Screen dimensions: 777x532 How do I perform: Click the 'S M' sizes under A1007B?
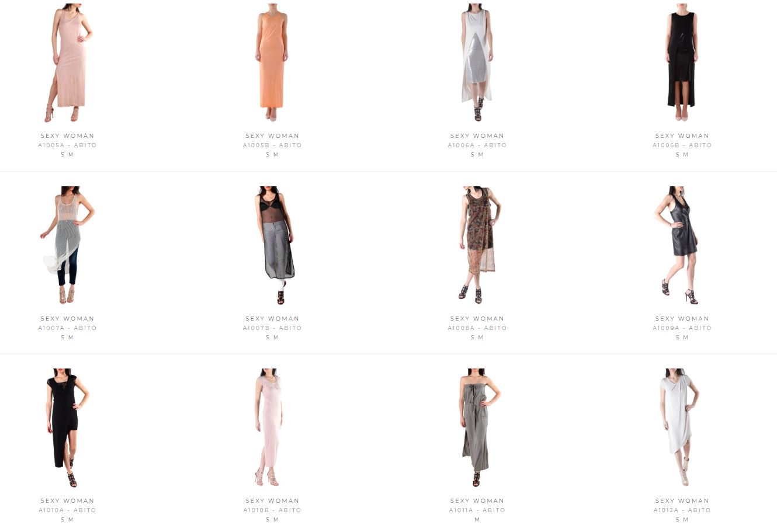pos(272,338)
